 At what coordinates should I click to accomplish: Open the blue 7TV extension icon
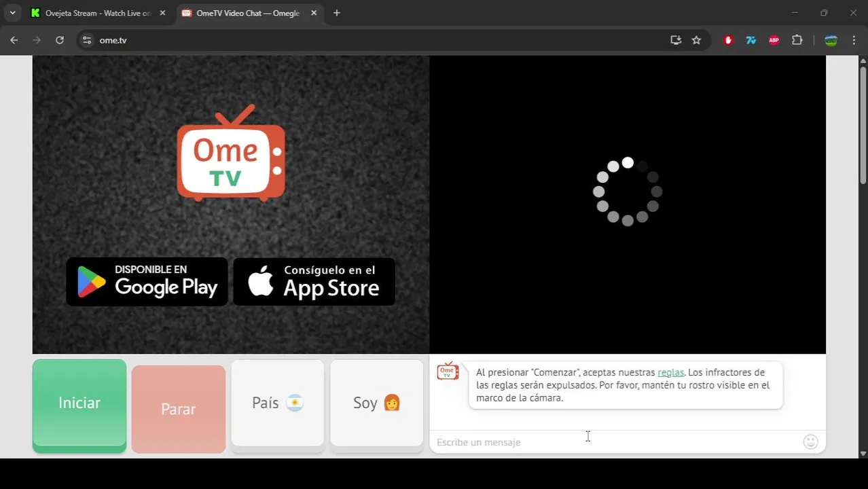click(x=751, y=40)
